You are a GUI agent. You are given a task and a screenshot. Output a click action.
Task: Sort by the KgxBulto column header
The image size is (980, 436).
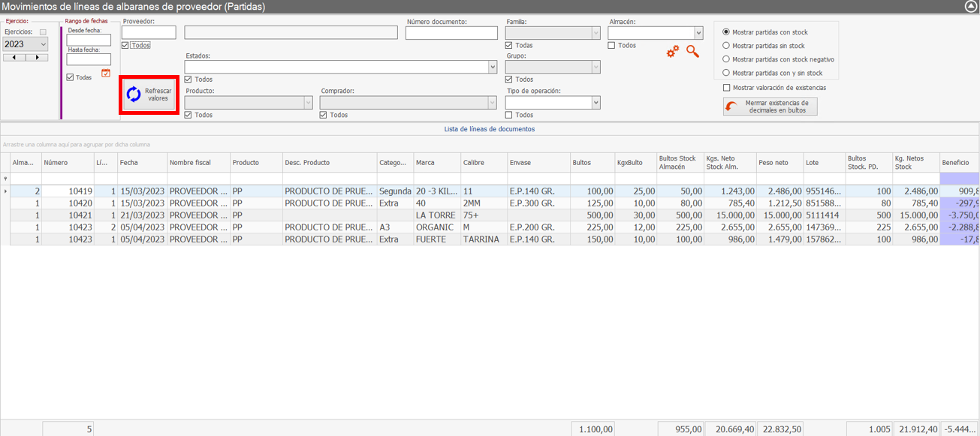[x=635, y=163]
